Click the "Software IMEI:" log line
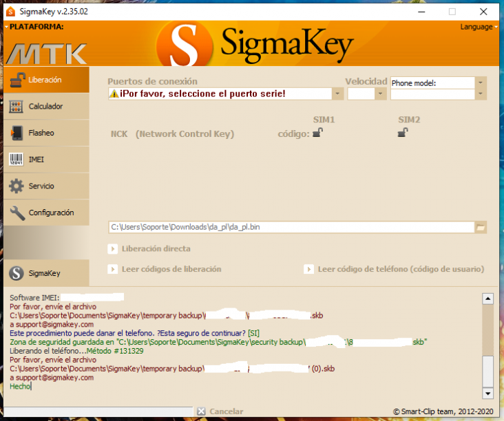The width and height of the screenshot is (504, 421). [34, 298]
